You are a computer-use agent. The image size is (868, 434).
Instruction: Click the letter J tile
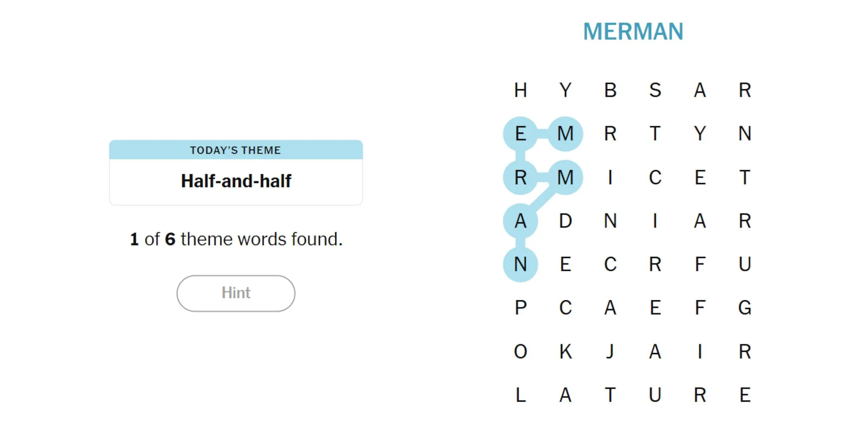pyautogui.click(x=610, y=351)
